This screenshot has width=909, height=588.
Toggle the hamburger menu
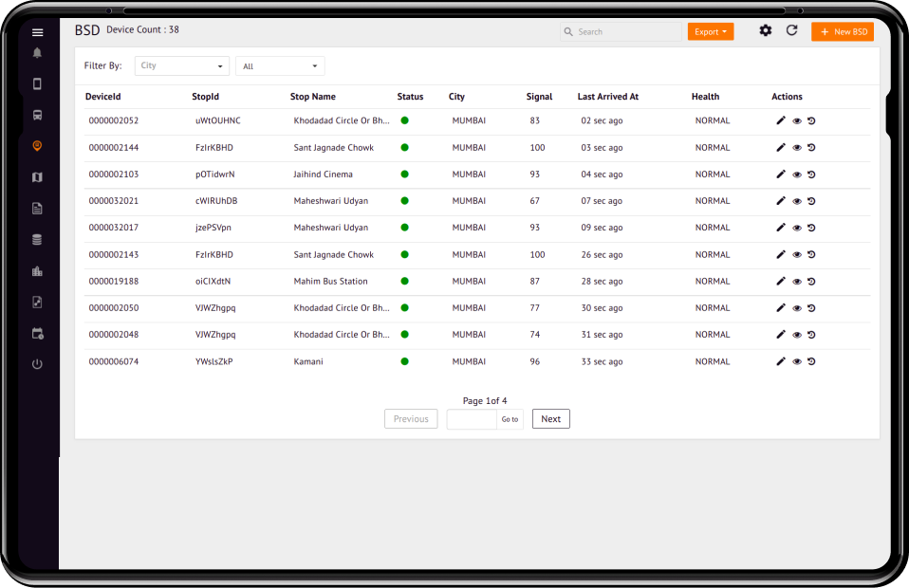click(x=37, y=32)
